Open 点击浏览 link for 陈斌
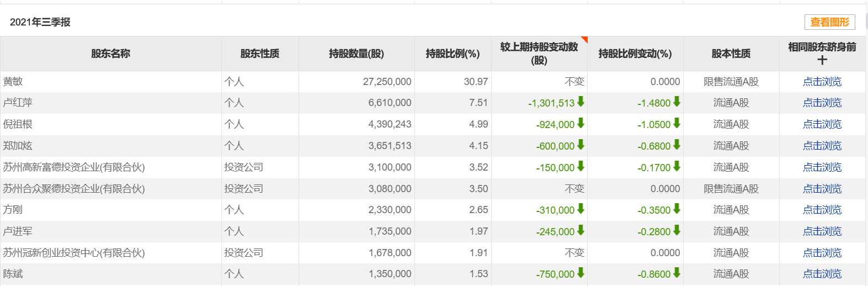The height and width of the screenshot is (286, 868). pyautogui.click(x=822, y=274)
